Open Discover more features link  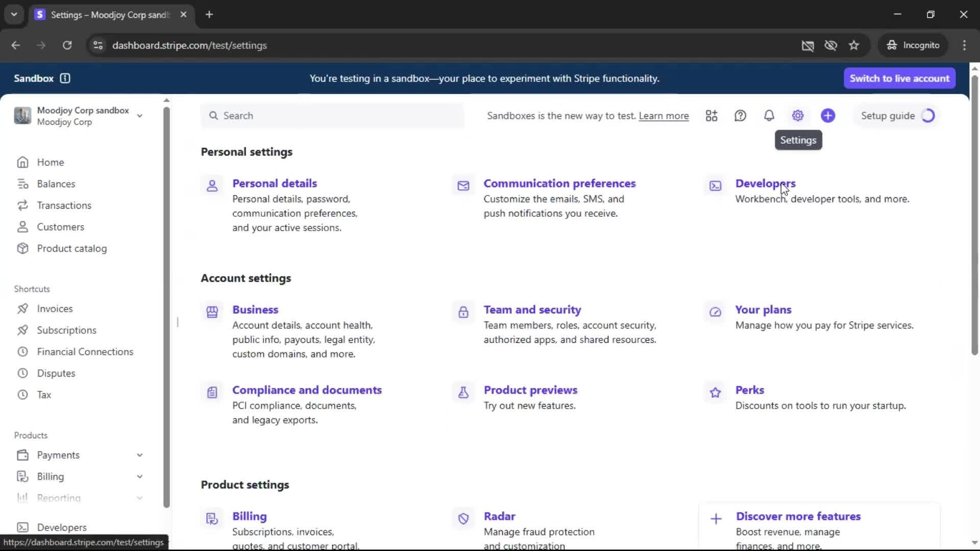[798, 516]
